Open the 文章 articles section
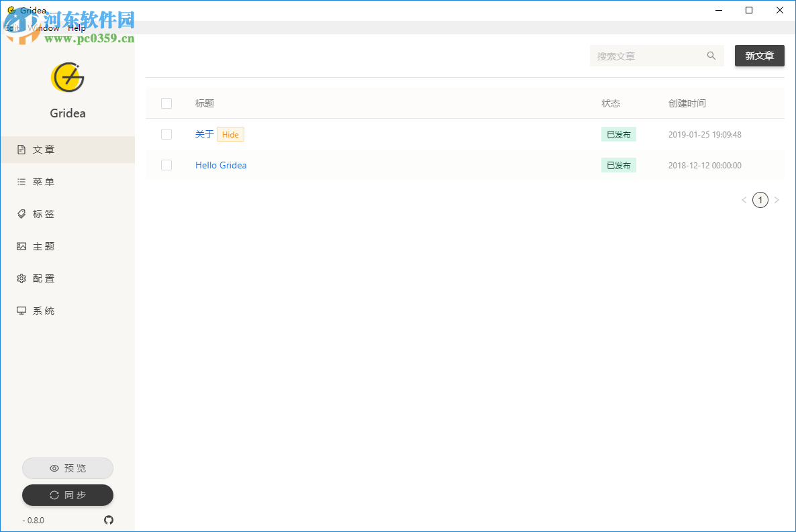 [x=68, y=150]
